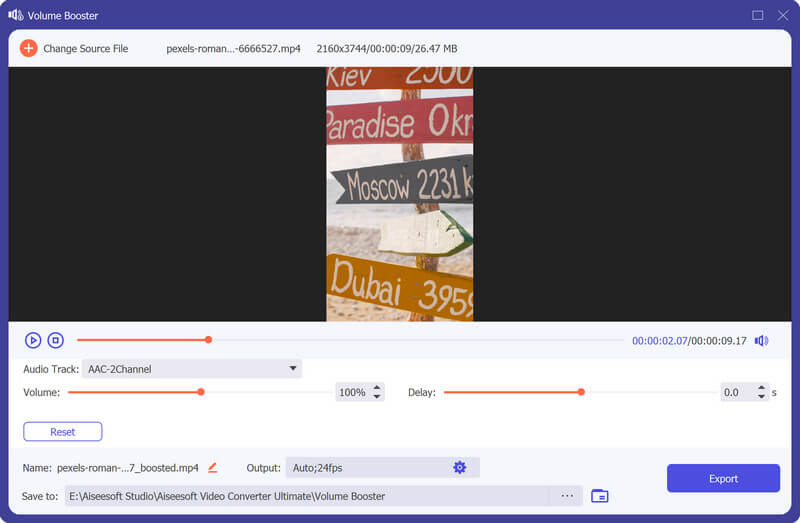Mute the preview speaker icon
Viewport: 800px width, 523px height.
761,340
